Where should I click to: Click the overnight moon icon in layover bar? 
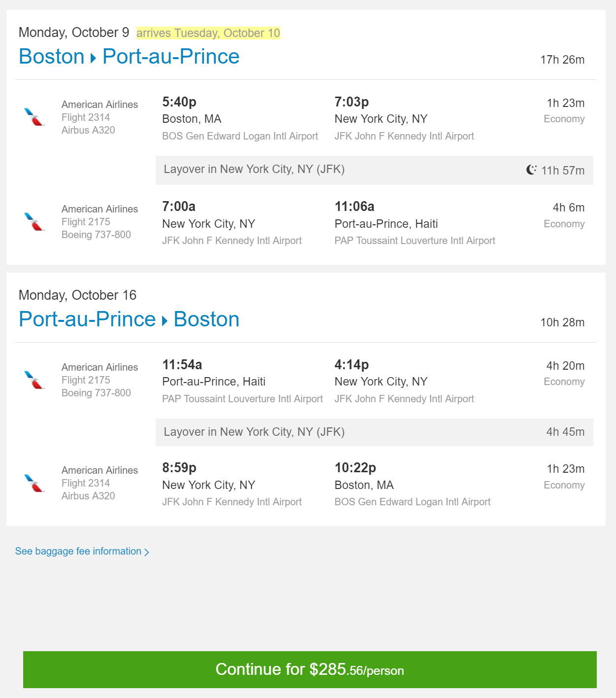[531, 170]
